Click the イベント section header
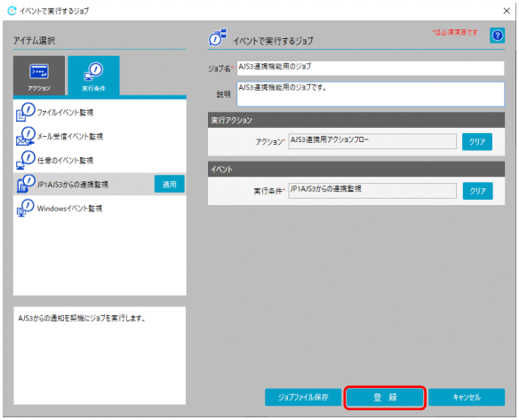Image resolution: width=519 pixels, height=420 pixels. 356,170
